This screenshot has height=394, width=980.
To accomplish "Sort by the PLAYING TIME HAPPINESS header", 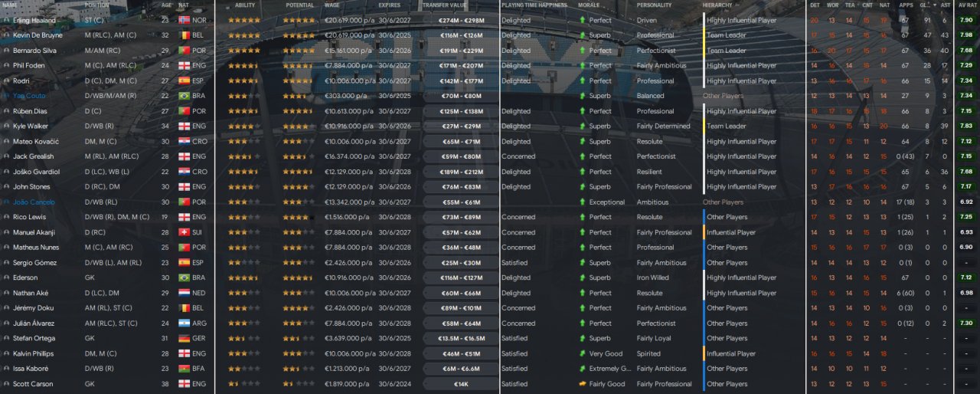I will pyautogui.click(x=534, y=5).
